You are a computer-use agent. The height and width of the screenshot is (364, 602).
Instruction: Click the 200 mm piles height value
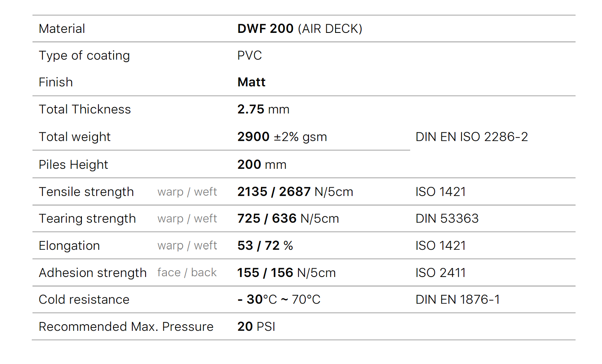click(x=262, y=164)
